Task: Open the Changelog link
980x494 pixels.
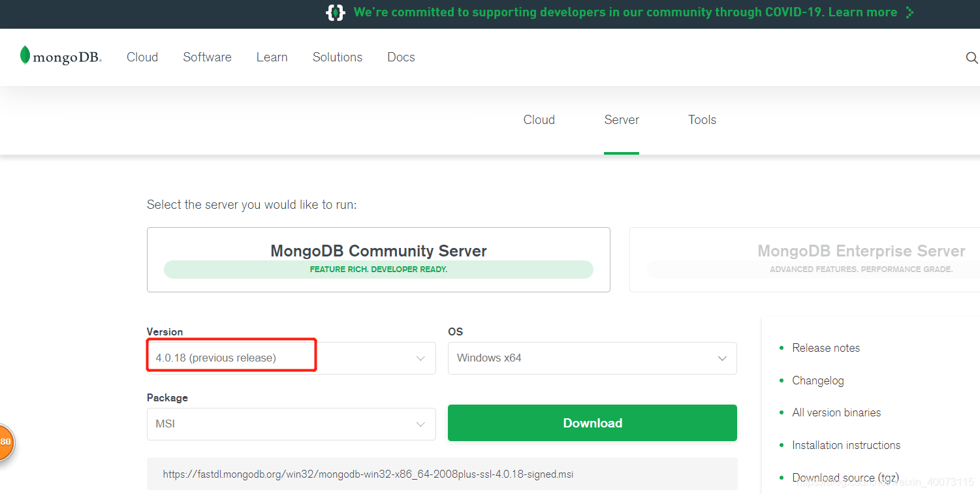Action: point(818,380)
